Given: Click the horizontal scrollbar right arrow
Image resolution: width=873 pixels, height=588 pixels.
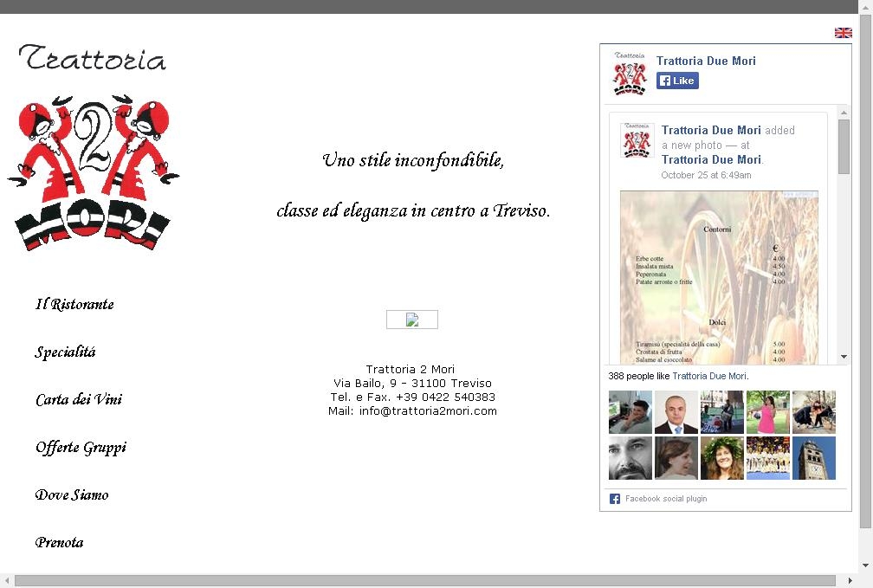Looking at the screenshot, I should point(850,581).
